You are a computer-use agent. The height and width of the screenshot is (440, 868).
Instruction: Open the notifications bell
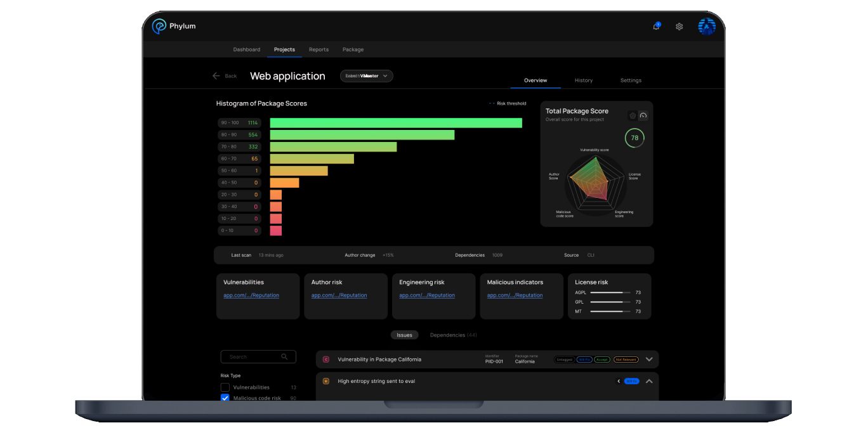[656, 27]
